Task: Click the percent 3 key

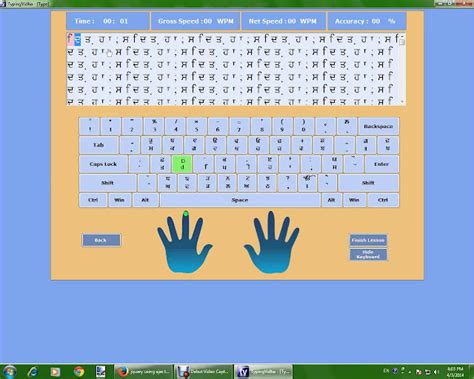Action: 154,126
